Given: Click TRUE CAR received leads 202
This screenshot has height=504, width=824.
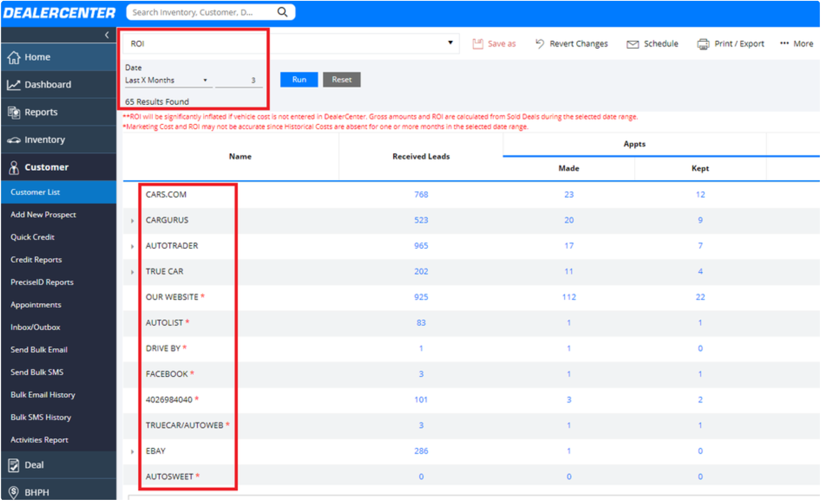Looking at the screenshot, I should tap(421, 272).
